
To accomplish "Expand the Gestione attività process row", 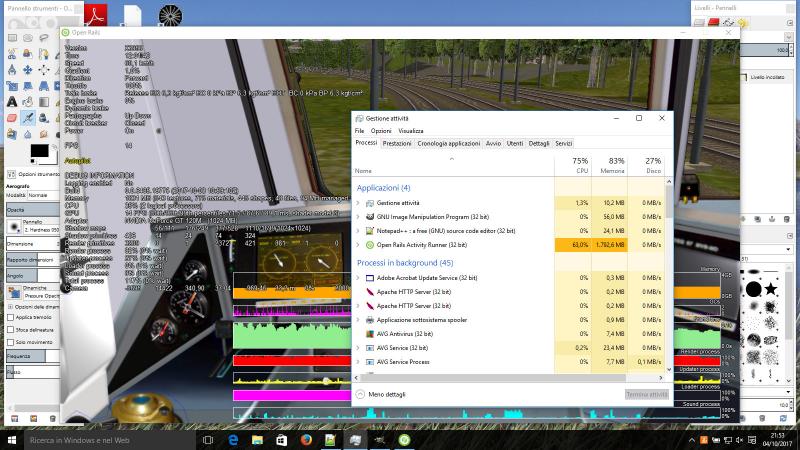I will (x=358, y=203).
